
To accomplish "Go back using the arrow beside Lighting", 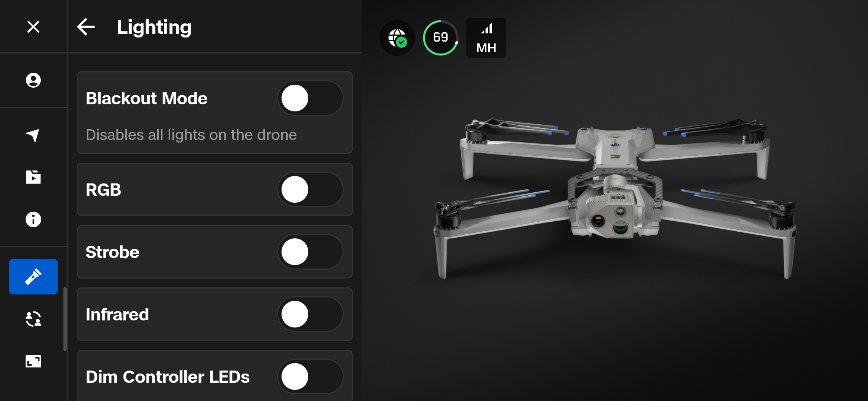I will tap(86, 27).
